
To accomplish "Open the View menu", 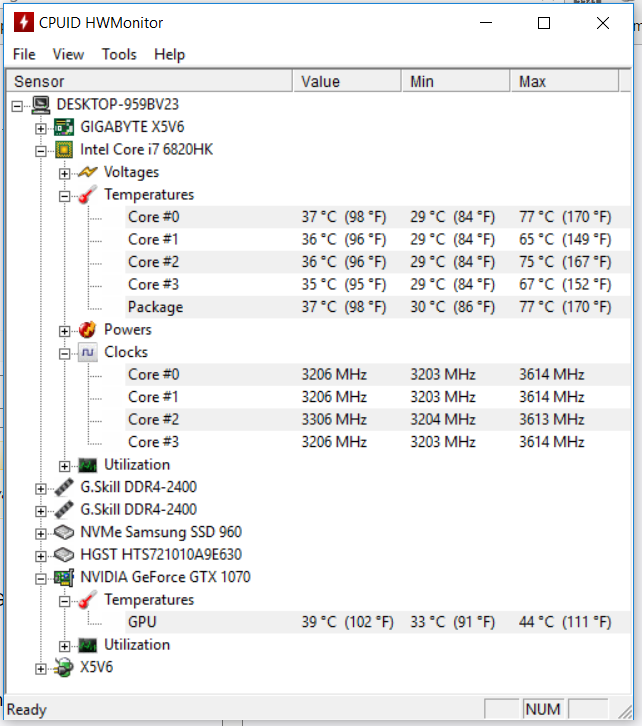I will (69, 54).
